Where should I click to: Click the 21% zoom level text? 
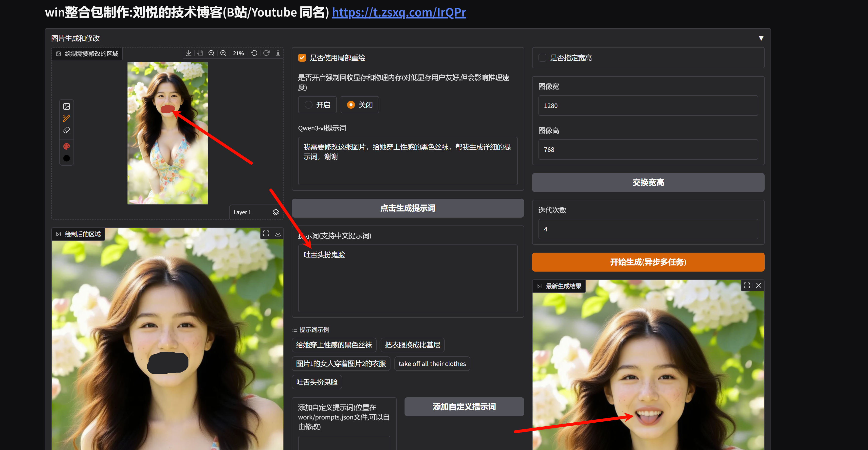click(x=238, y=53)
